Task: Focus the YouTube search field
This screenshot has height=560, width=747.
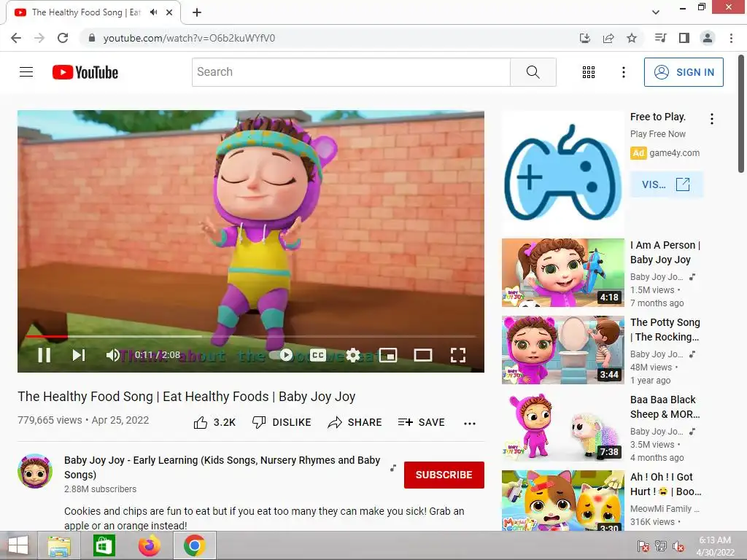Action: 351,72
